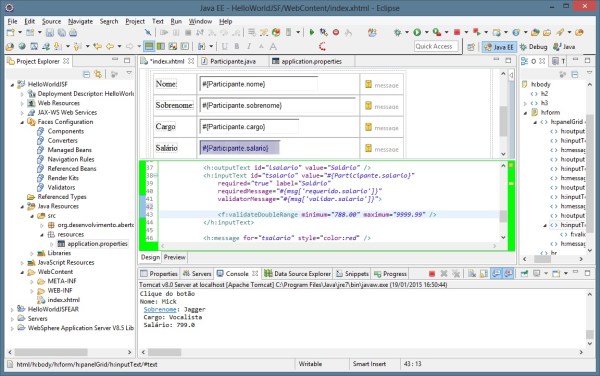Toggle Show Console on standard output

click(496, 273)
